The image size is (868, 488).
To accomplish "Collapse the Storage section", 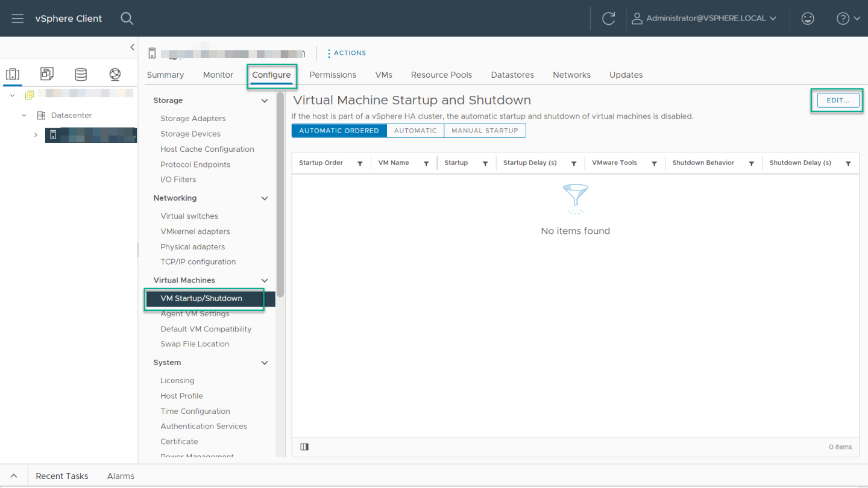I will point(264,101).
